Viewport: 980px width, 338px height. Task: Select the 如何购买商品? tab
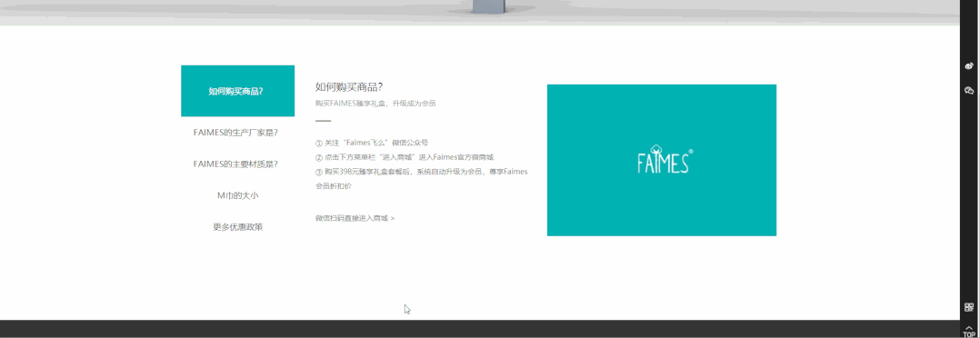(237, 91)
